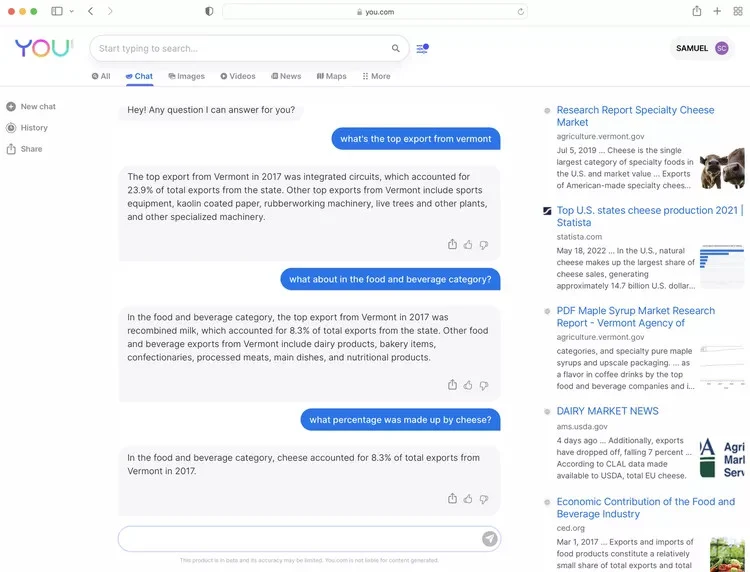Screen dimensions: 750x572
Task: Click the ced.org source text
Action: [571, 528]
